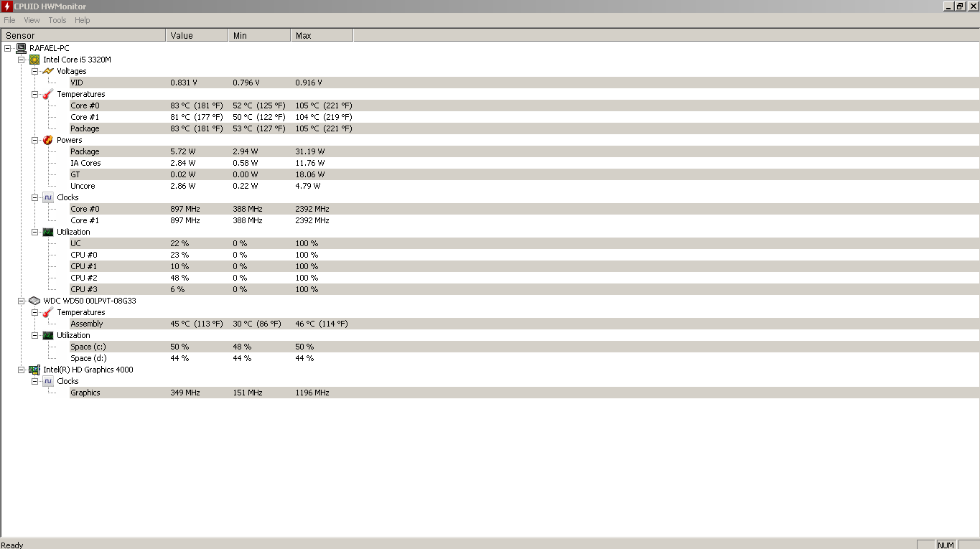Open the File menu

[x=9, y=20]
